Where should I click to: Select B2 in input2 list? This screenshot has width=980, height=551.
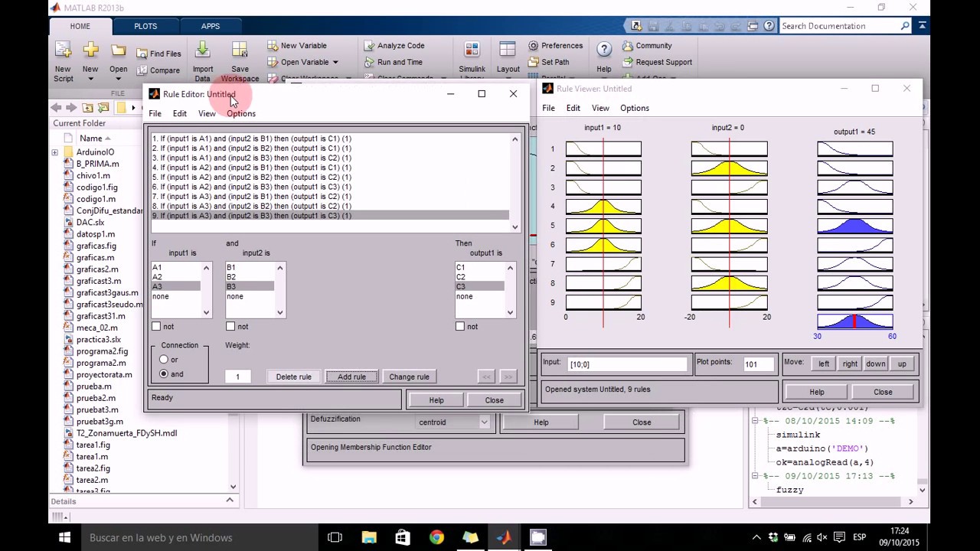[250, 277]
